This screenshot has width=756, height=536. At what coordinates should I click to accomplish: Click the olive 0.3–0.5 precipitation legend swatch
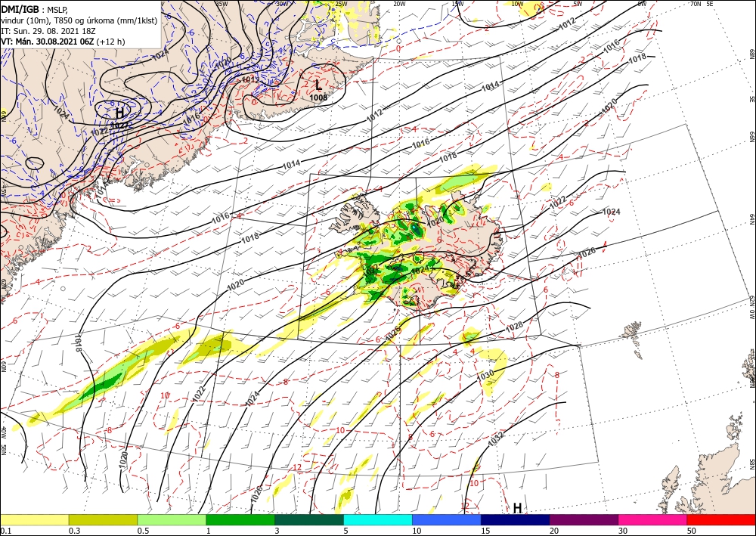103,519
